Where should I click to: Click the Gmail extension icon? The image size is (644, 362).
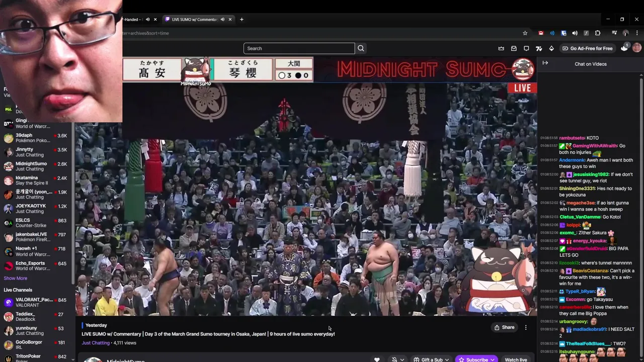coord(541,33)
